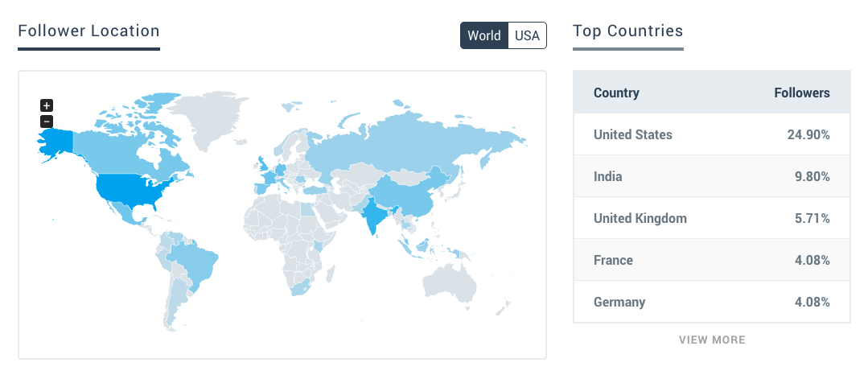Click Australia on the world map
Image resolution: width=868 pixels, height=379 pixels.
449,282
